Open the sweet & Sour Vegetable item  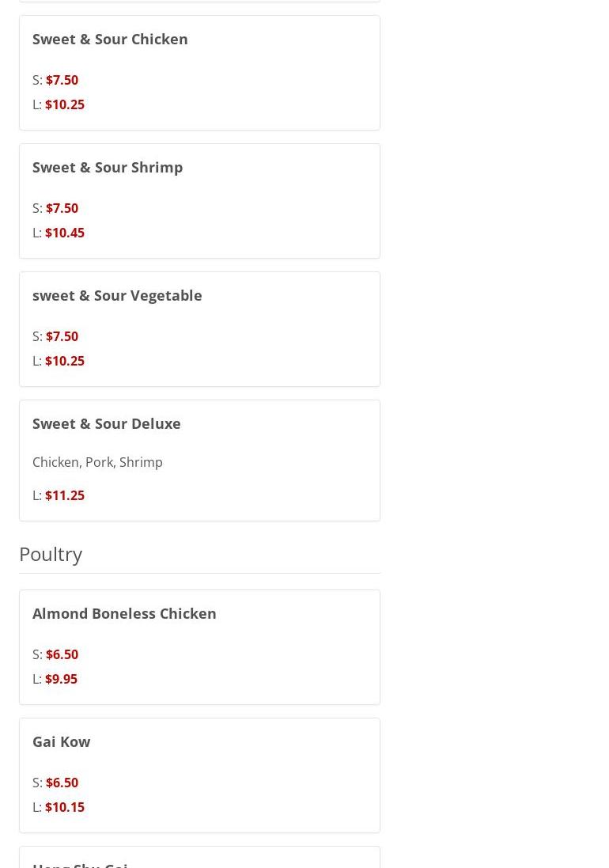pyautogui.click(x=117, y=295)
